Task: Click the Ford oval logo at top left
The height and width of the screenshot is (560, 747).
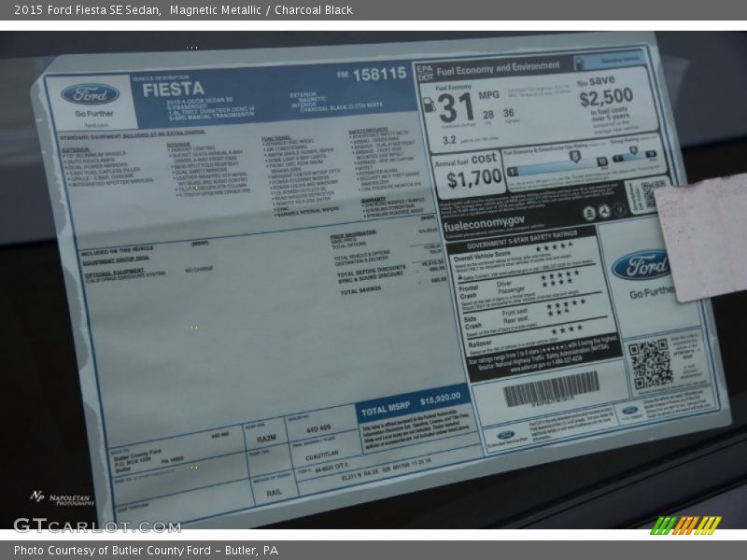Action: click(x=90, y=94)
